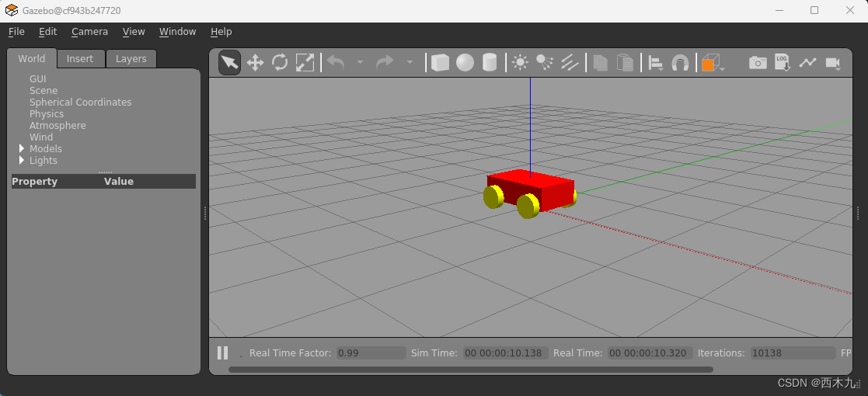Screen dimensions: 868x396
Task: Click the Undo arrow icon
Action: [336, 62]
